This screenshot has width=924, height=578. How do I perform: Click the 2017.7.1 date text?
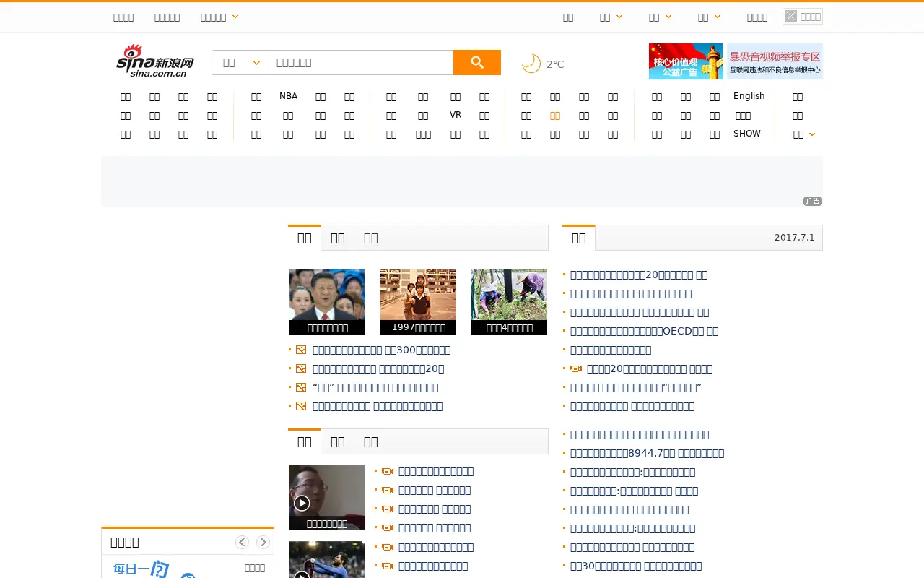(x=794, y=238)
